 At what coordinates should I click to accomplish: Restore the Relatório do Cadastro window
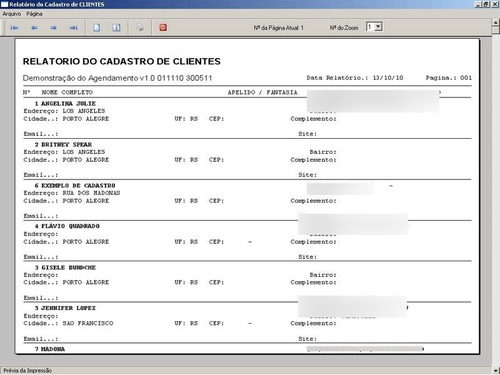(x=486, y=4)
